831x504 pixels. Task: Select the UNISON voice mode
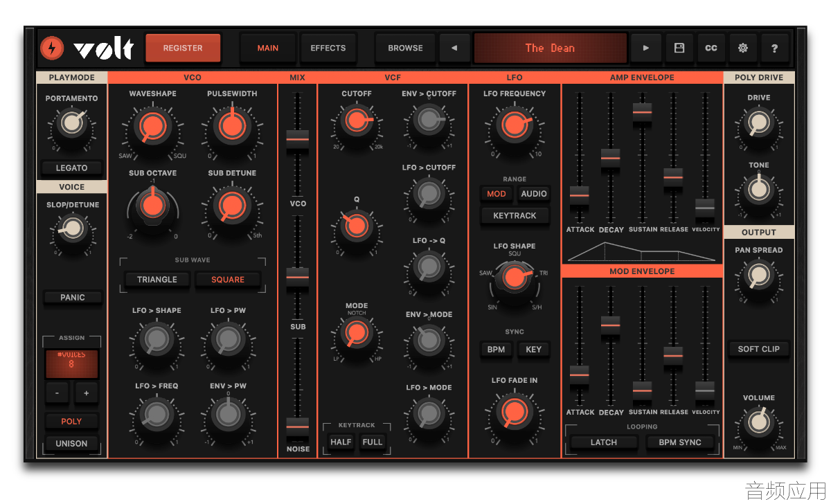(71, 444)
